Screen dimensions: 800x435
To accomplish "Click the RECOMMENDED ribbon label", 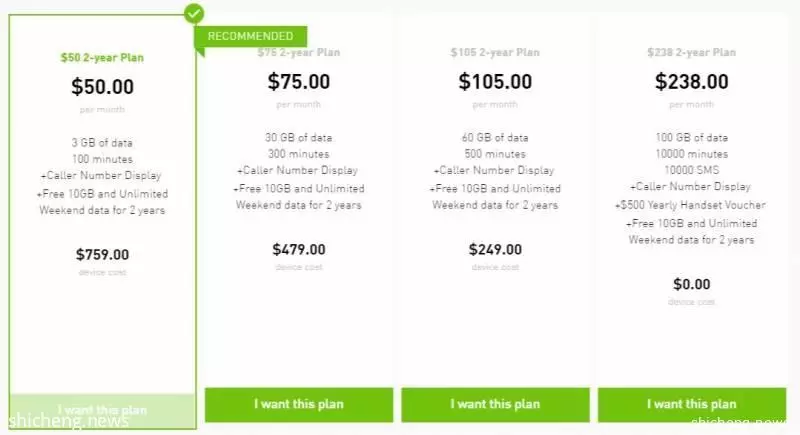I will coord(251,36).
